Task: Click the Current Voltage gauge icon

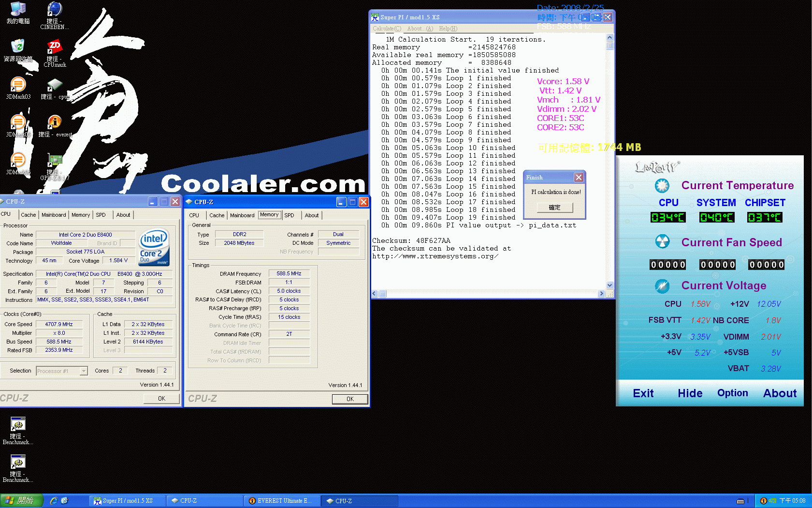Action: click(662, 286)
